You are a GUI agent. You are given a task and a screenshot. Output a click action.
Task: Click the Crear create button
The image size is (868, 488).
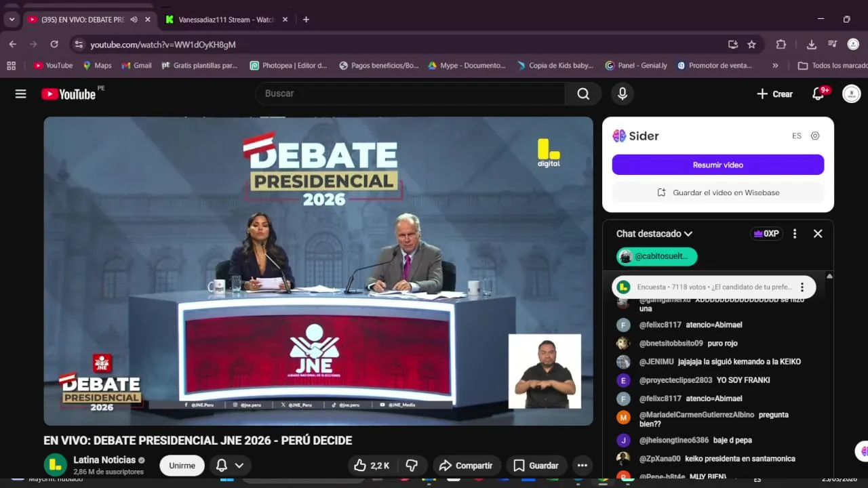774,94
